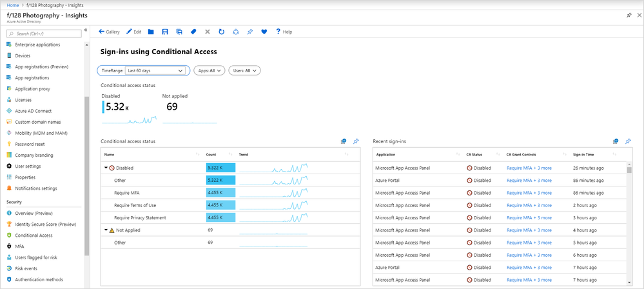Screen dimensions: 644x289
Task: Click the X discard icon in toolbar
Action: pos(208,32)
